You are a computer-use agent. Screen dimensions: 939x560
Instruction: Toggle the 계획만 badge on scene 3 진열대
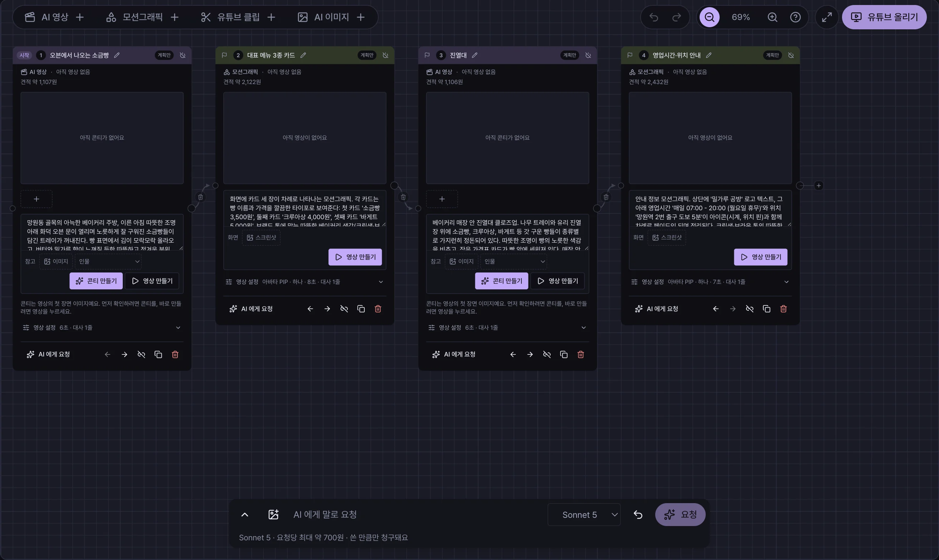tap(569, 55)
